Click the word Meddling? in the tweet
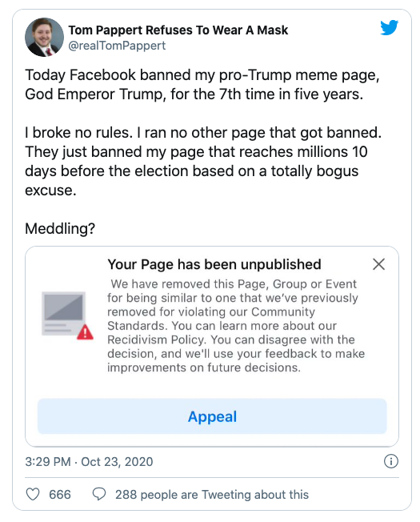 click(60, 228)
